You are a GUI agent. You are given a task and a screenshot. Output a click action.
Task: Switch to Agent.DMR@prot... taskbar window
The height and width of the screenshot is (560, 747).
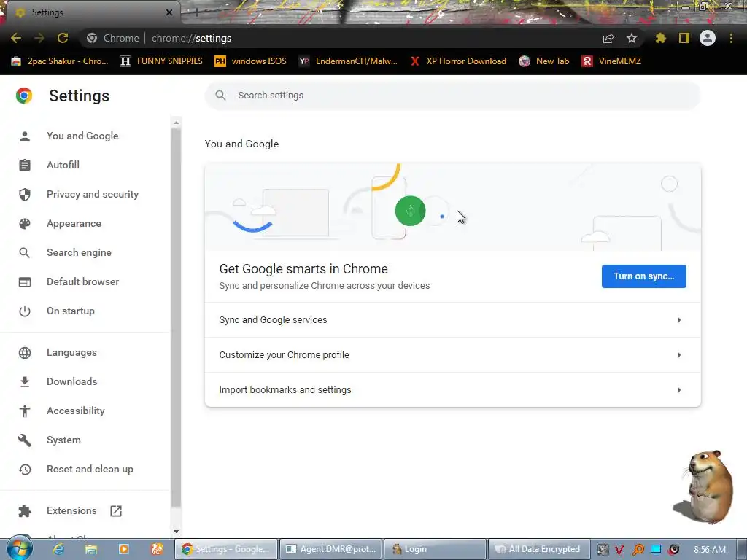tap(330, 549)
